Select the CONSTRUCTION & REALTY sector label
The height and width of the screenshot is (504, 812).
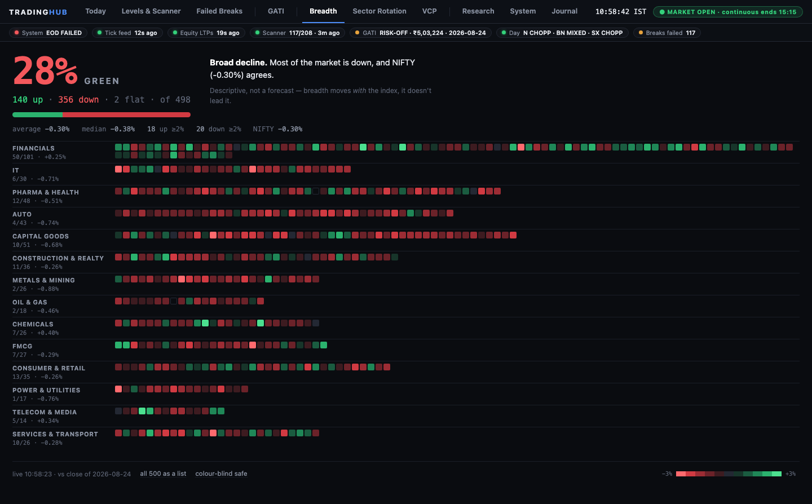pos(58,258)
